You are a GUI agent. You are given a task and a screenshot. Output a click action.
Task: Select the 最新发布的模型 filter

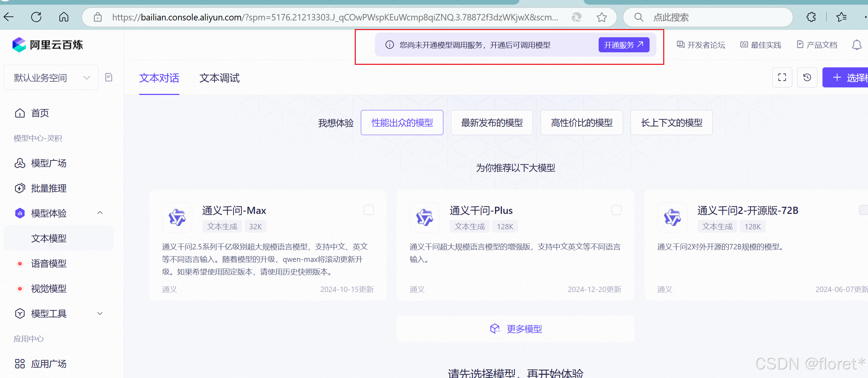492,123
